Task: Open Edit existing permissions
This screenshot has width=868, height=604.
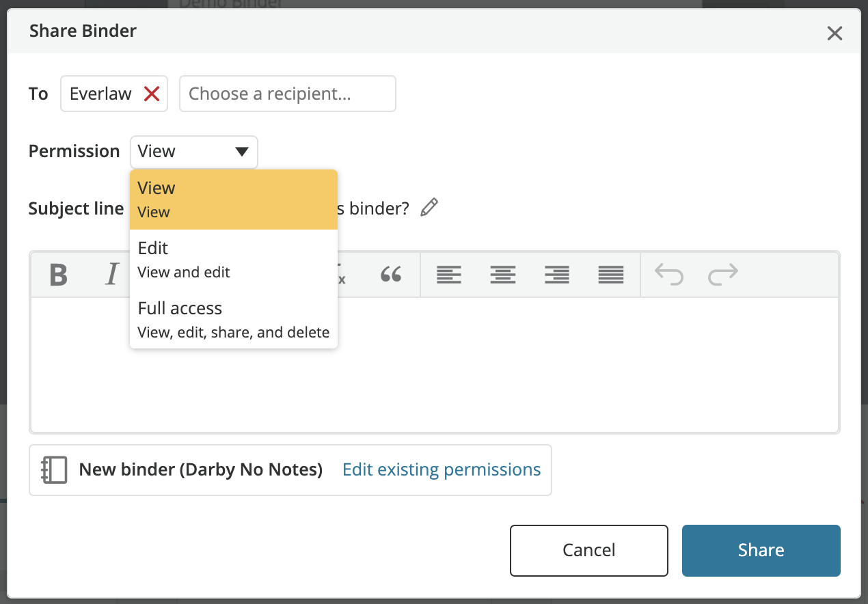Action: pyautogui.click(x=442, y=469)
